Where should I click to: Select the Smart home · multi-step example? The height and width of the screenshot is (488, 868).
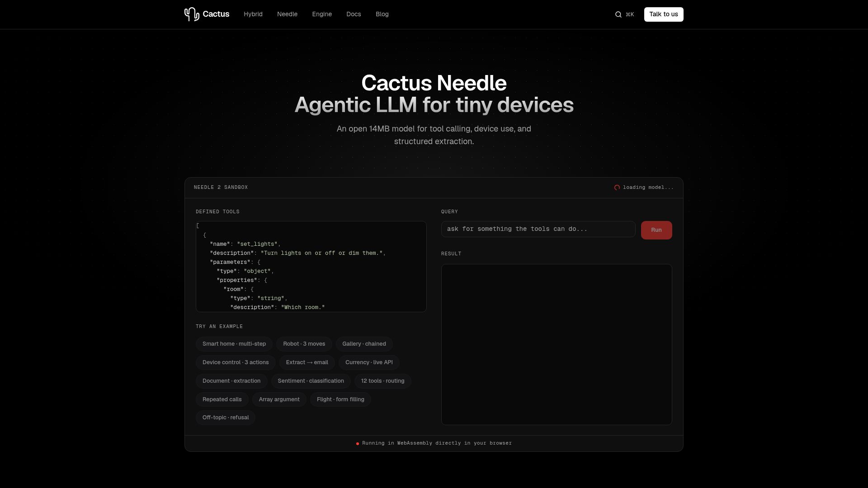click(234, 344)
